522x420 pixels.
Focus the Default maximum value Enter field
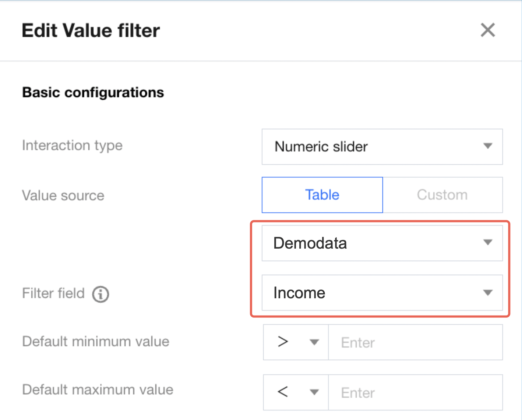coord(415,392)
